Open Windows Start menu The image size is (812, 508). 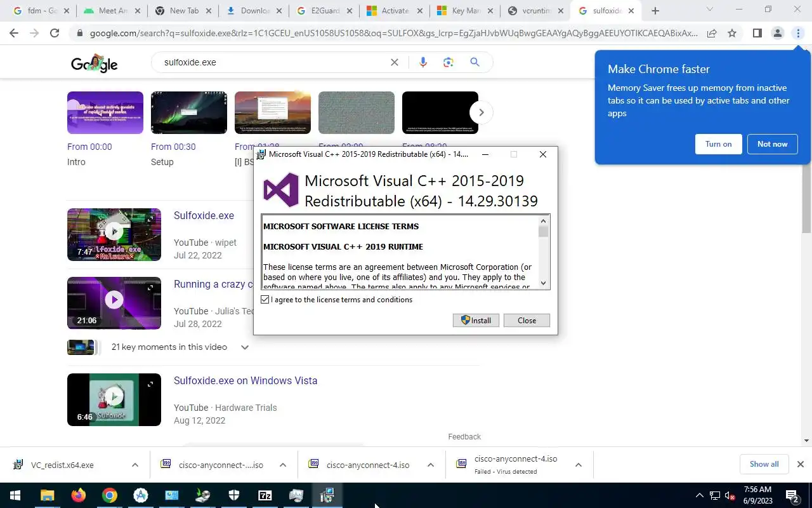[15, 495]
